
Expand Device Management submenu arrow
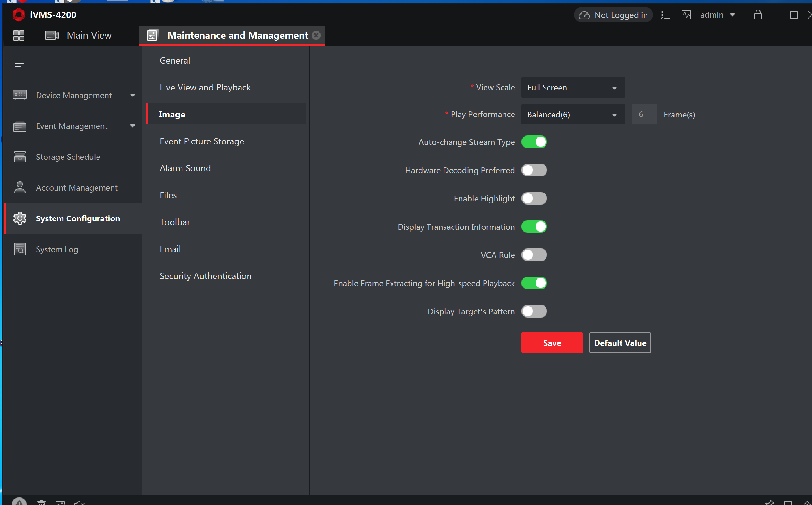132,96
